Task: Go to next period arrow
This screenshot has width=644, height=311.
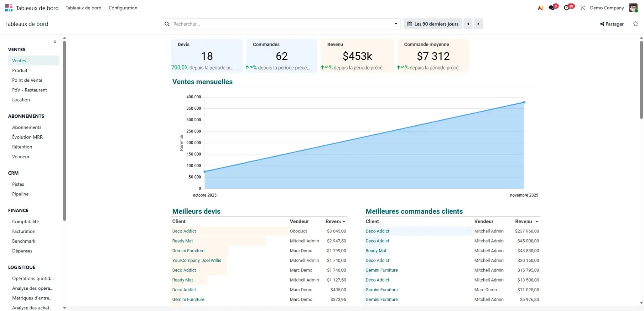Action: [478, 24]
